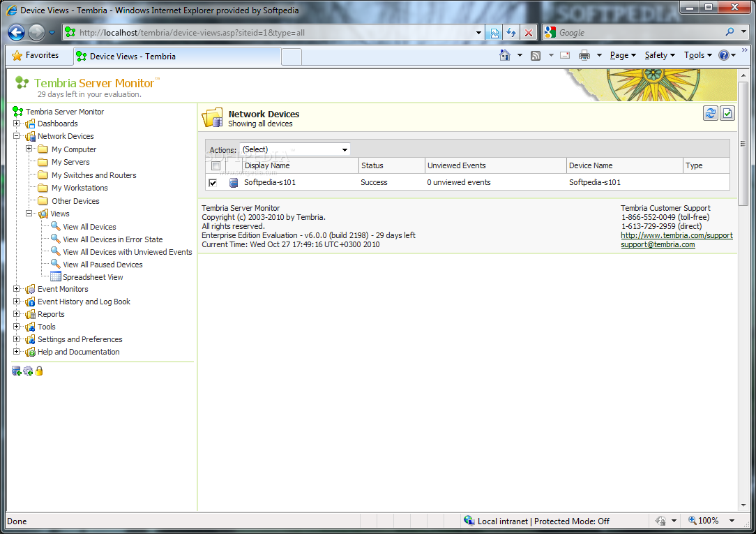
Task: Open View All Devices in Error State
Action: pos(113,239)
